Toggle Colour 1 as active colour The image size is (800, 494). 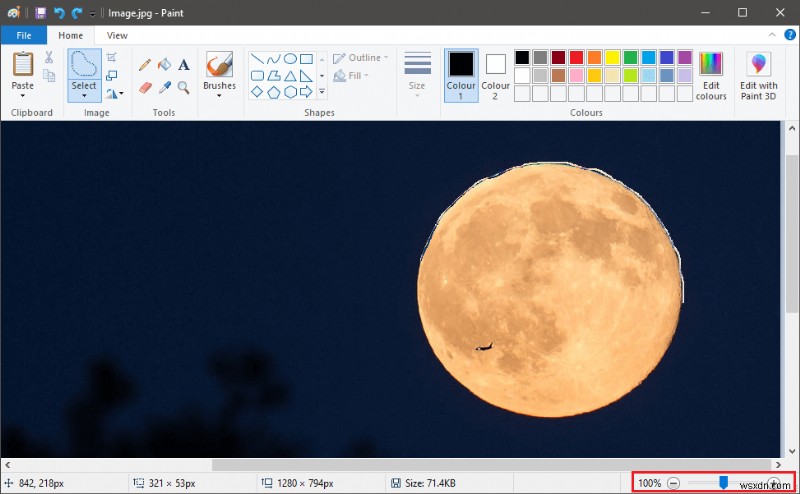click(461, 75)
